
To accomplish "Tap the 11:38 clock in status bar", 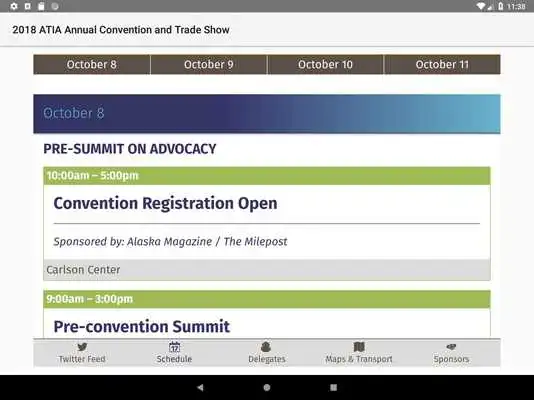I will tap(516, 6).
